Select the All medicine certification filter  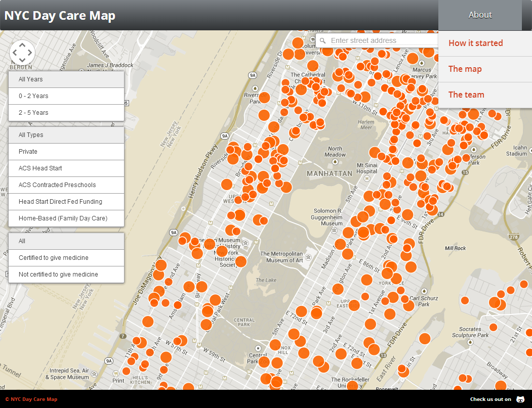pyautogui.click(x=66, y=241)
